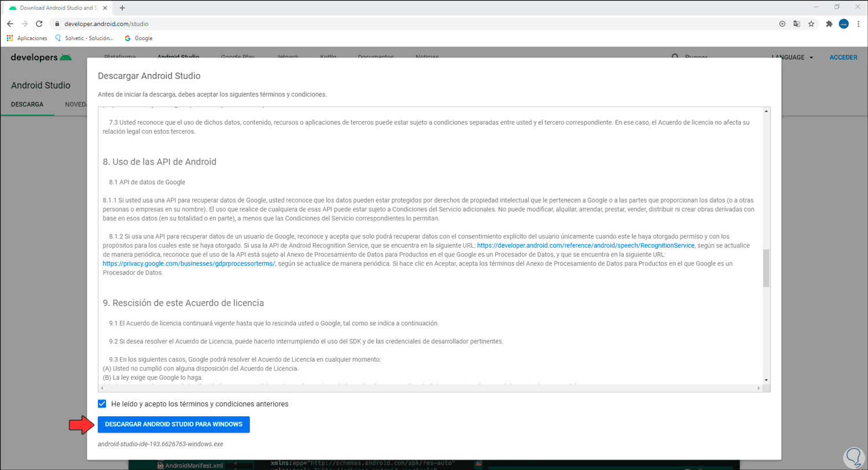The image size is (868, 470).
Task: Select the Download Android Studio browser tab
Action: click(58, 8)
